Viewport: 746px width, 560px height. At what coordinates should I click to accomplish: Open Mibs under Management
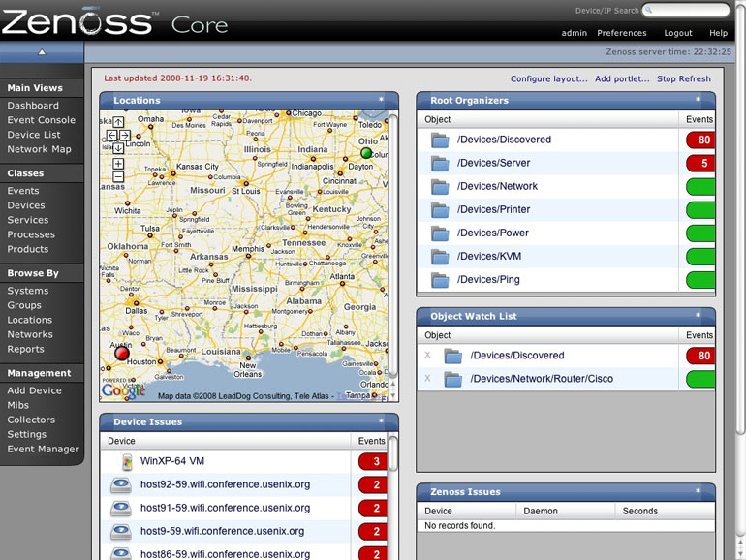point(18,405)
